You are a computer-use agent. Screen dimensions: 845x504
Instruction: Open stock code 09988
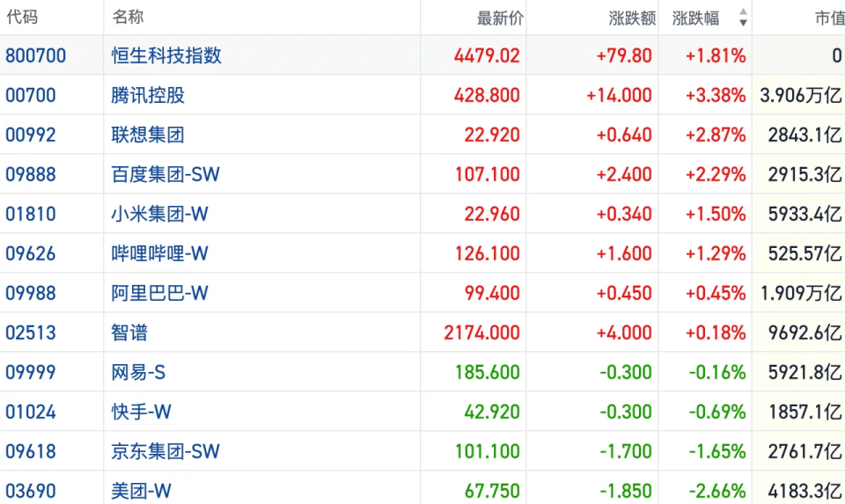[x=31, y=293]
